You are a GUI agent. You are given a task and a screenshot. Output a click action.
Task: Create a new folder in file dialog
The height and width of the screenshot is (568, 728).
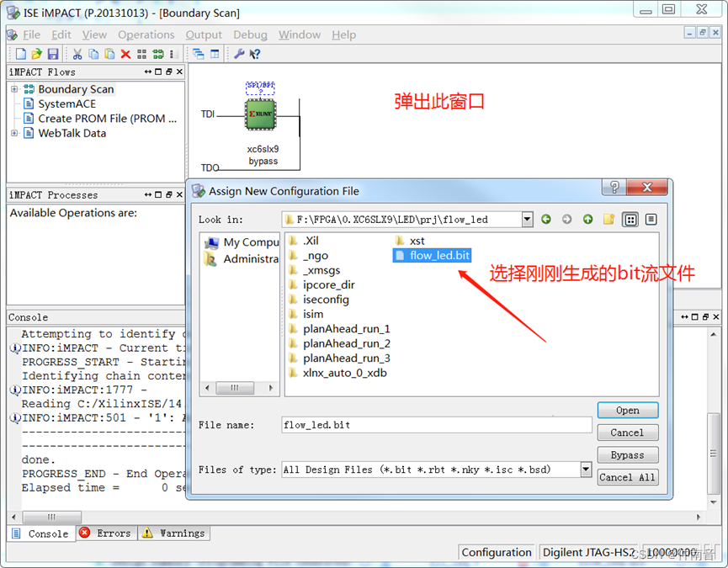coord(608,219)
